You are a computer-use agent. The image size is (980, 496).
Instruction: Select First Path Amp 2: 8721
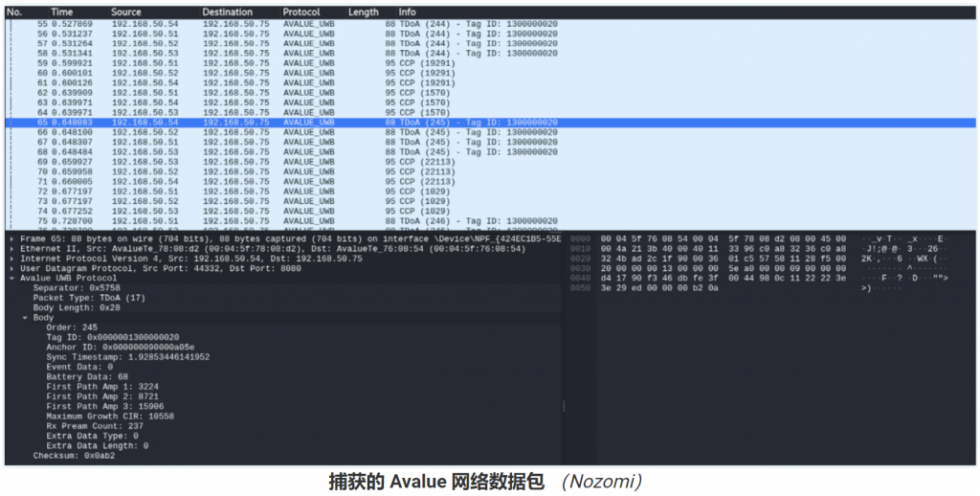(101, 396)
